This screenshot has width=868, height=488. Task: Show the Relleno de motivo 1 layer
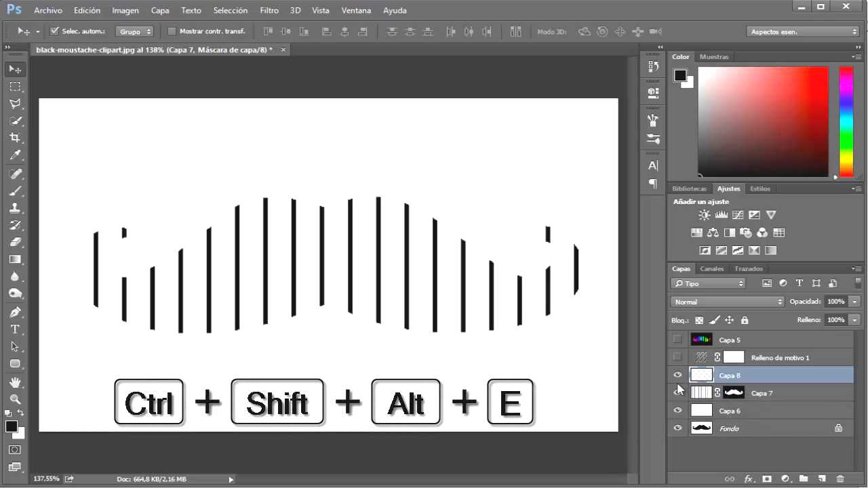(677, 357)
